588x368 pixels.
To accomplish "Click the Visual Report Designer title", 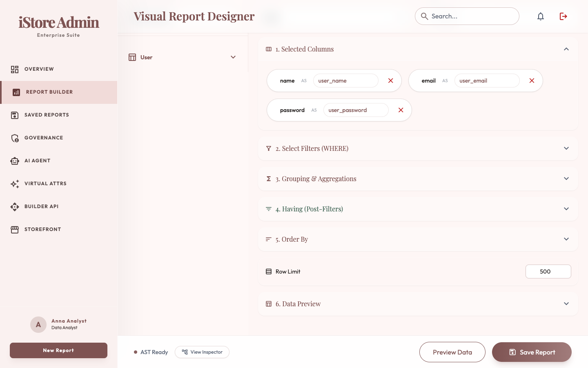I will [x=194, y=16].
